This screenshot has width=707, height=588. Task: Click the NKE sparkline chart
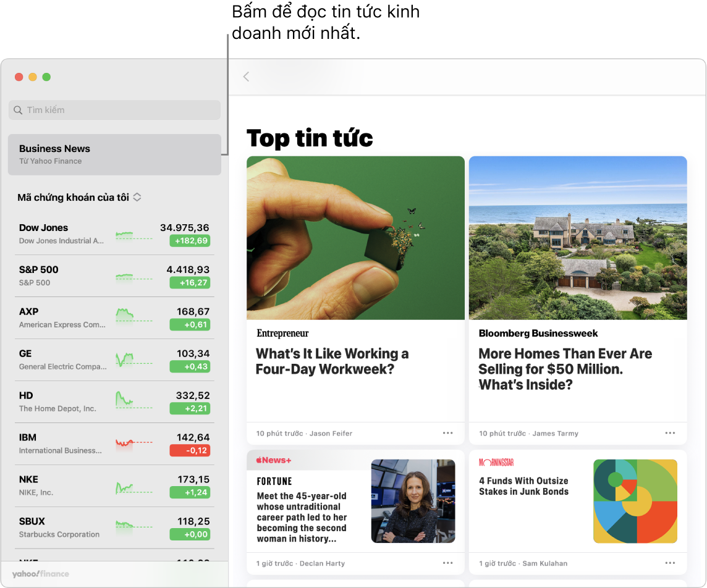(x=134, y=488)
